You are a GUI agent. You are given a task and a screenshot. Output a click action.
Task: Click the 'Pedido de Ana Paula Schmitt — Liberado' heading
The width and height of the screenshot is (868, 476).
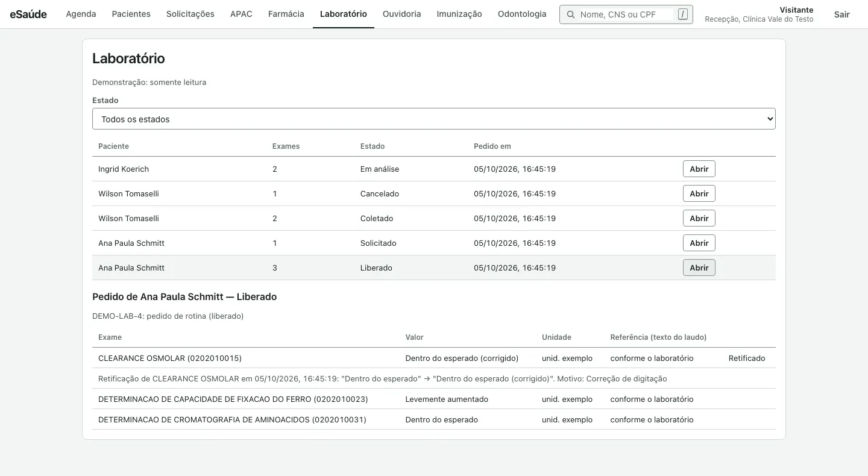tap(184, 296)
